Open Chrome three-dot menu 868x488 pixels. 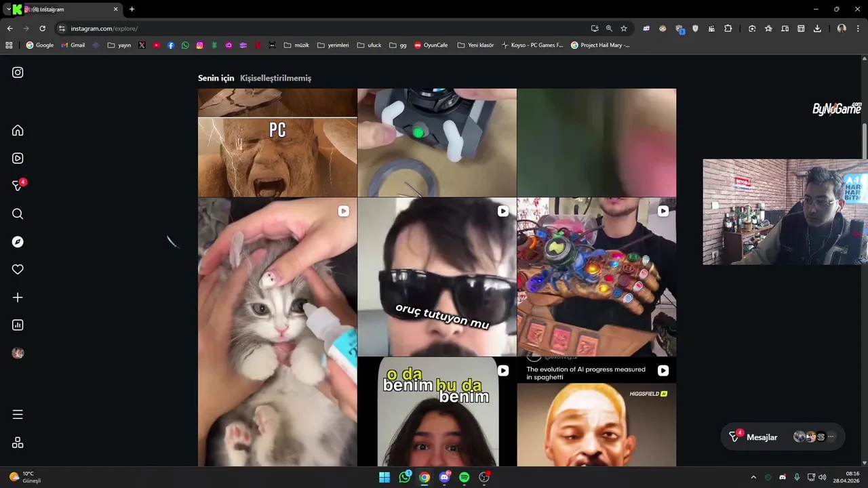click(x=859, y=28)
